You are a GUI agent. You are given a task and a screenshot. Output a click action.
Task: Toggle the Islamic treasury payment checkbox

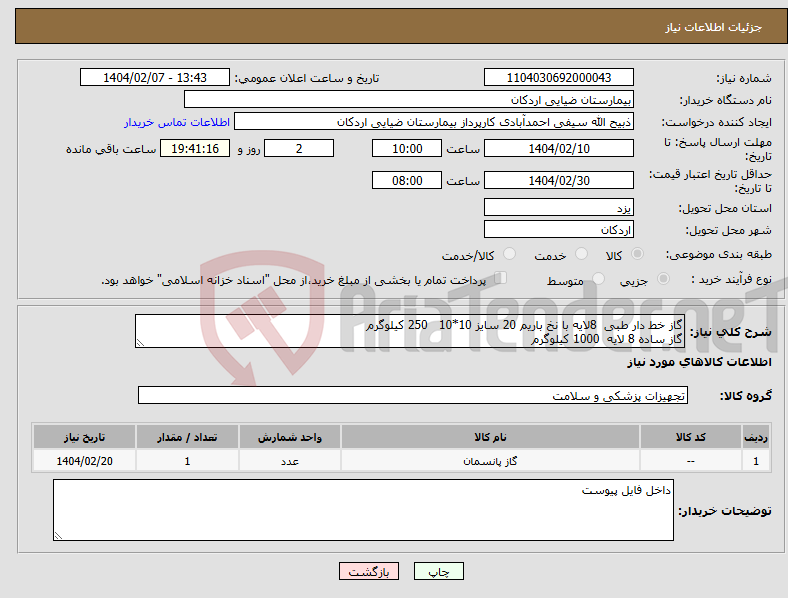click(501, 278)
